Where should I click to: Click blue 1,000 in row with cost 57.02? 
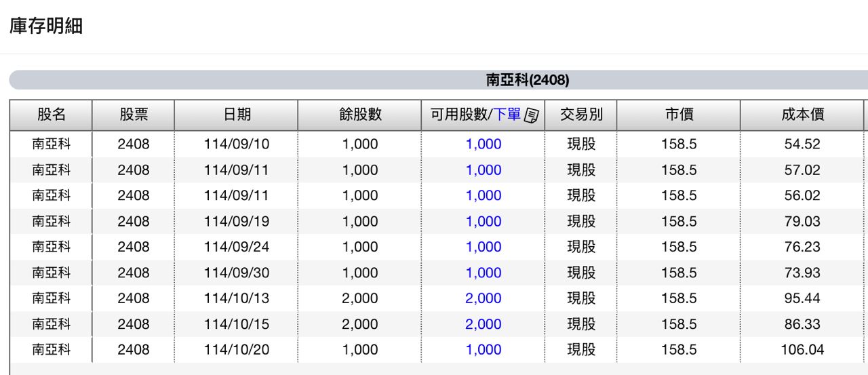(483, 170)
